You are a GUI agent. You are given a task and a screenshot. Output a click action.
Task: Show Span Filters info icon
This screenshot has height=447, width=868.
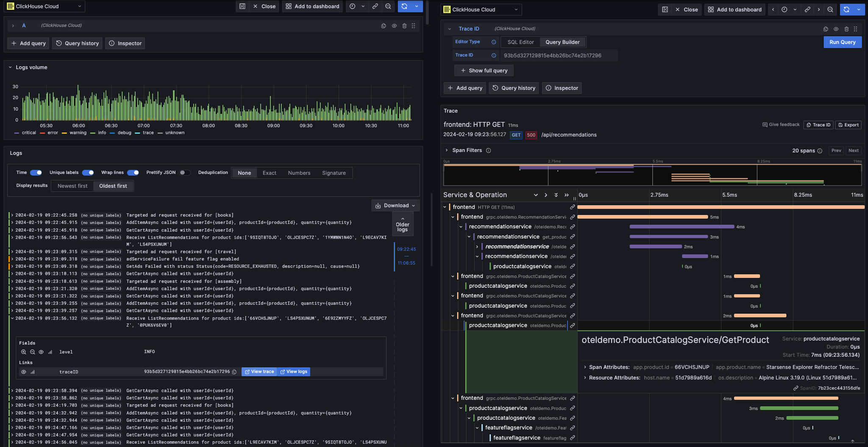(x=488, y=151)
